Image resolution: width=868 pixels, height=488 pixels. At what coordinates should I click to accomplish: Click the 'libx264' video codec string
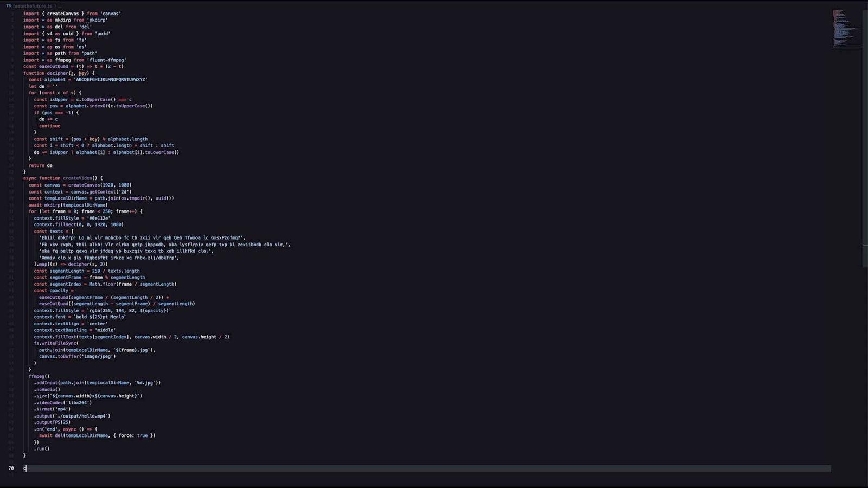point(79,403)
